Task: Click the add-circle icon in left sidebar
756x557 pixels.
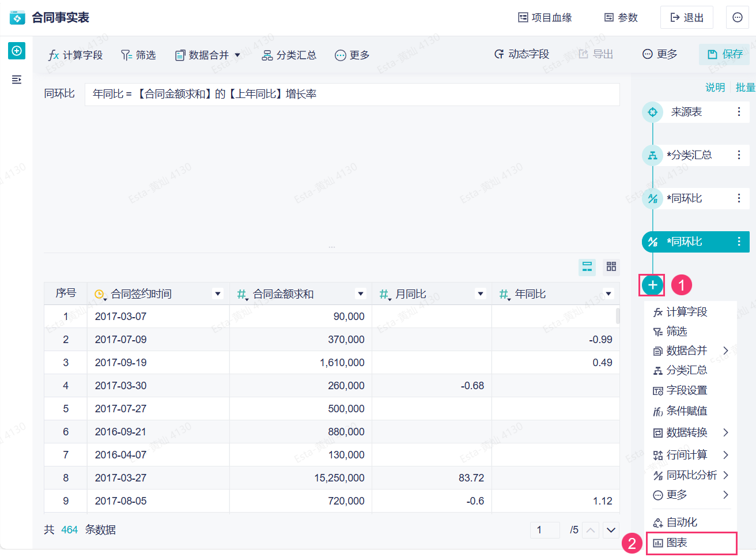Action: point(17,51)
